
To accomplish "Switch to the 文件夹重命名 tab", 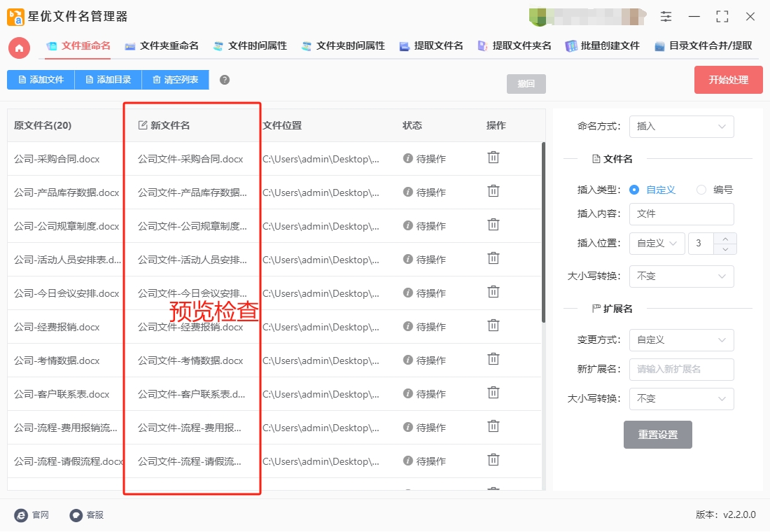I will (162, 46).
